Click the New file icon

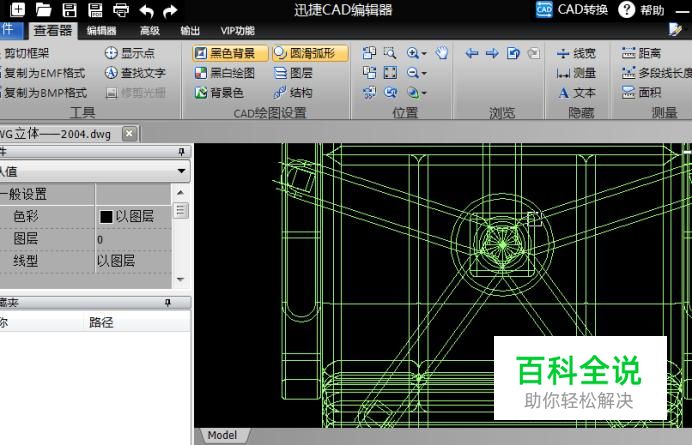tap(18, 9)
